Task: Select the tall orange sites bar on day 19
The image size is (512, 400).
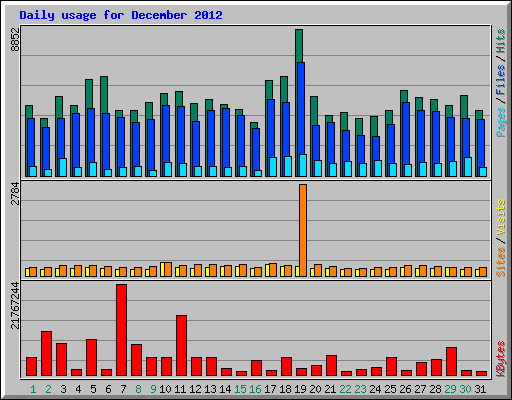Action: [303, 230]
